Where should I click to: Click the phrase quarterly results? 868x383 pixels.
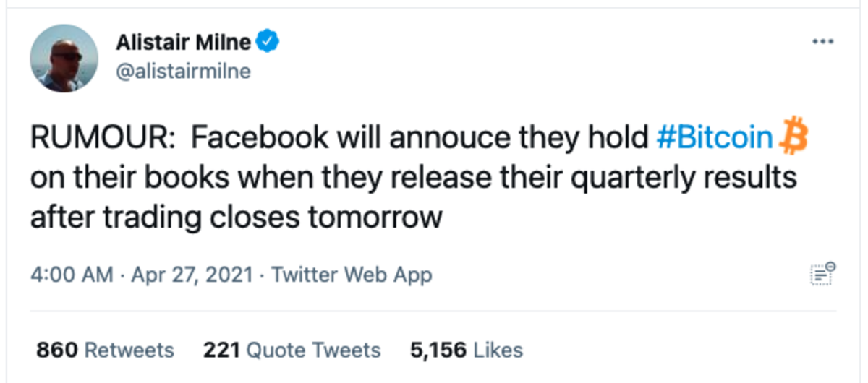tap(683, 178)
